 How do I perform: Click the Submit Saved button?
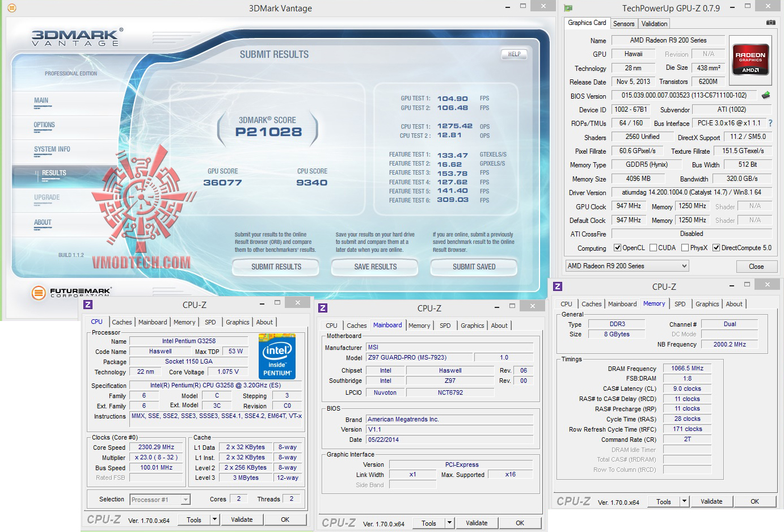pos(474,267)
